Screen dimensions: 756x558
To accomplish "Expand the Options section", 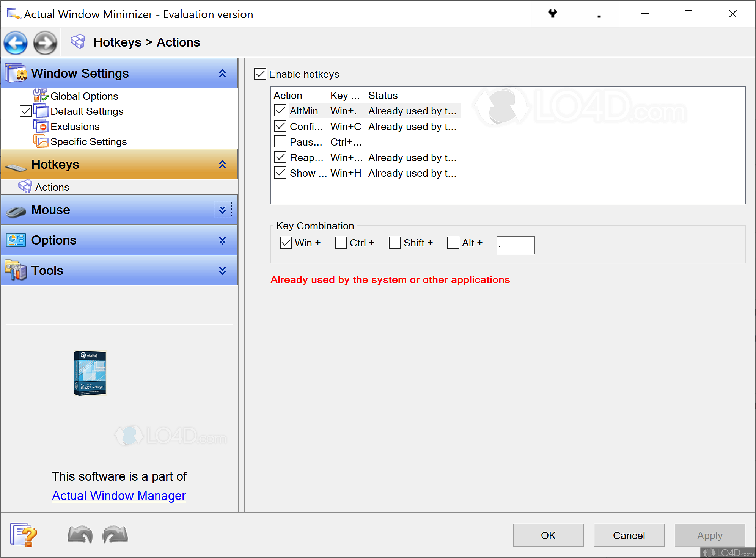I will pos(223,240).
